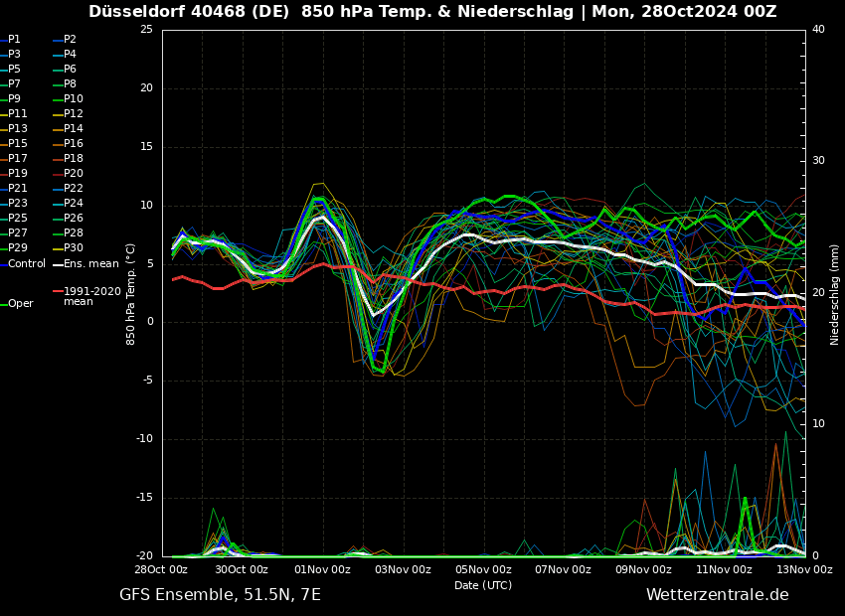Open the Wetterzentrale.de link
The width and height of the screenshot is (845, 616).
pyautogui.click(x=717, y=595)
